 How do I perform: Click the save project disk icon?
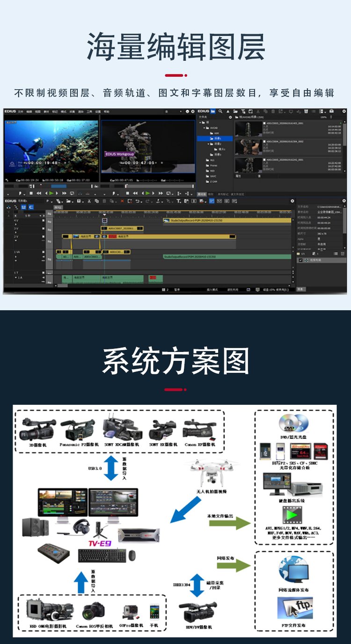[79, 201]
